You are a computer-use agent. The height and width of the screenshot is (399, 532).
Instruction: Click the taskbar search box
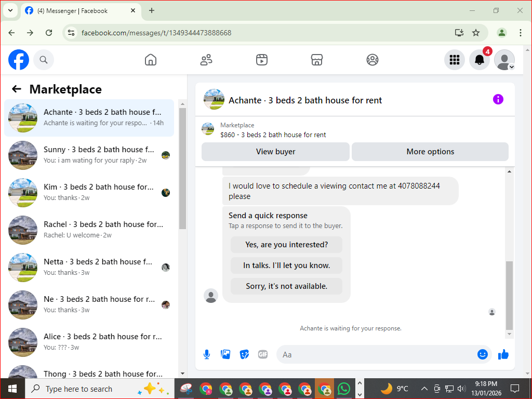(x=100, y=389)
